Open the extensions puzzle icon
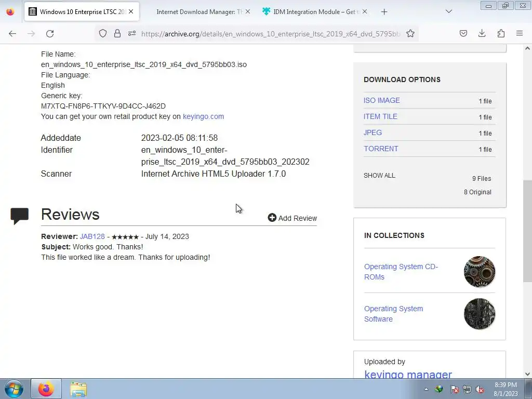Viewport: 532px width, 399px height. (501, 33)
